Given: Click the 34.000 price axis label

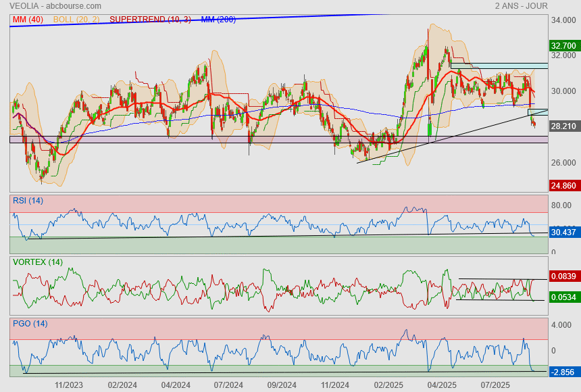Looking at the screenshot, I should click(x=563, y=20).
